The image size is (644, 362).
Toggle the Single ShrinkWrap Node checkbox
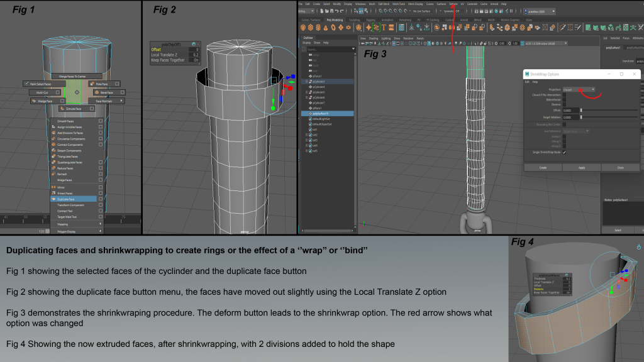(x=564, y=152)
